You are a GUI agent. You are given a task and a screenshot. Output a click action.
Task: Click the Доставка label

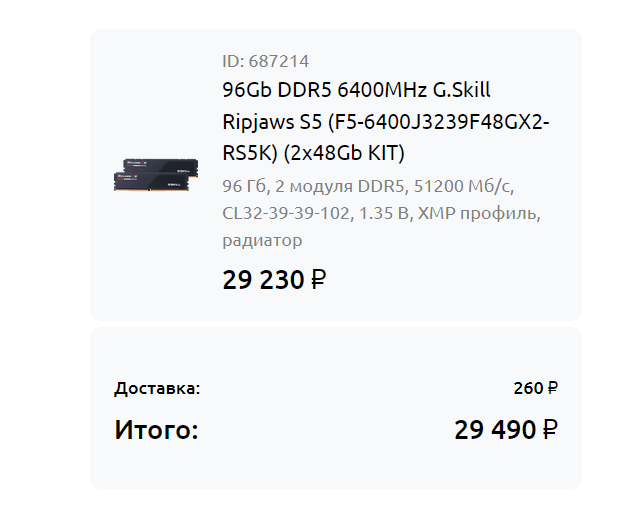coord(157,388)
